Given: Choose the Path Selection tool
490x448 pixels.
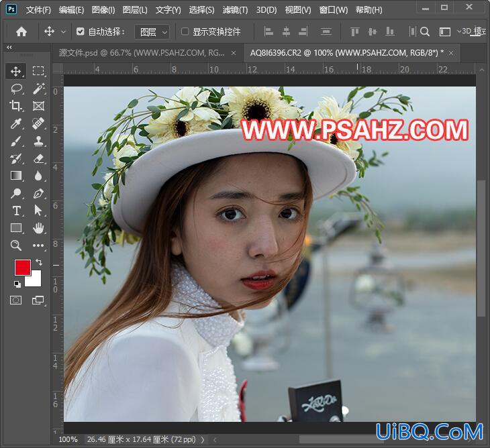Looking at the screenshot, I should [x=38, y=211].
